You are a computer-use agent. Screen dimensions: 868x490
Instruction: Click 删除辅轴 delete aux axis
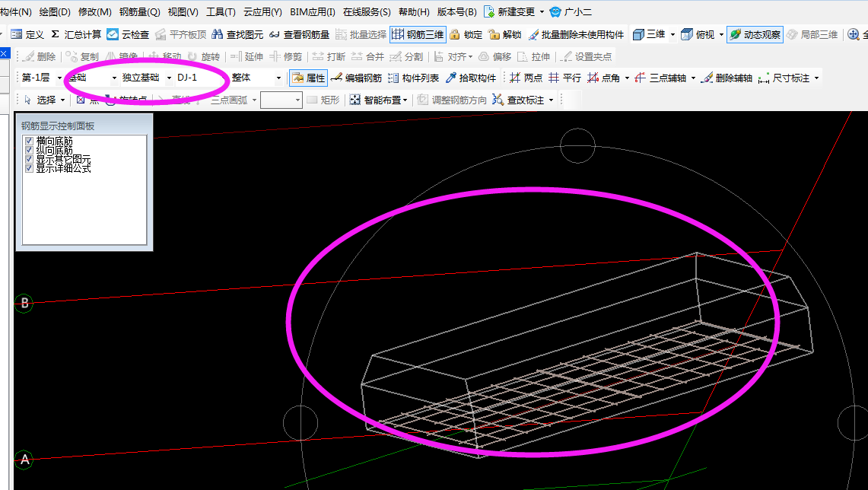[727, 78]
